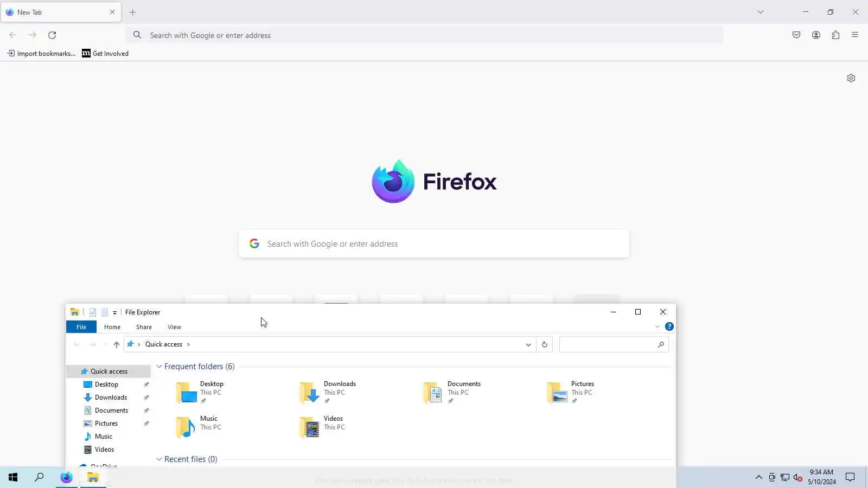Expand the chevron after Quick access breadcrumb

(188, 344)
